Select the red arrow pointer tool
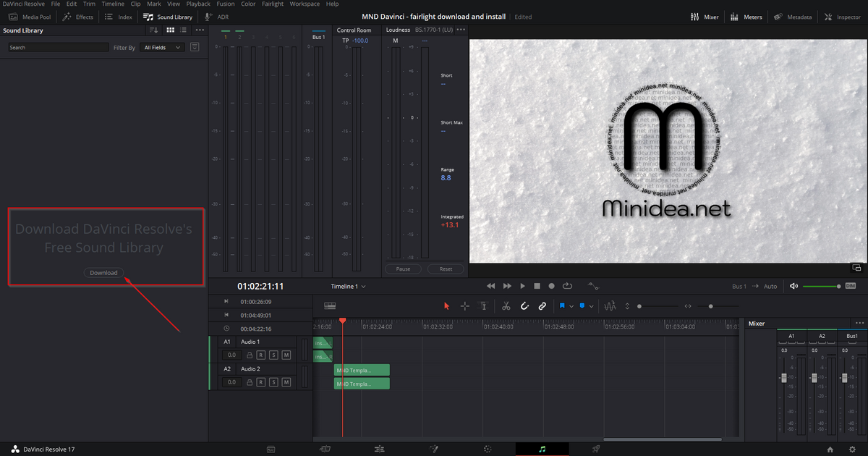Screen dimensions: 868x456 [x=446, y=306]
